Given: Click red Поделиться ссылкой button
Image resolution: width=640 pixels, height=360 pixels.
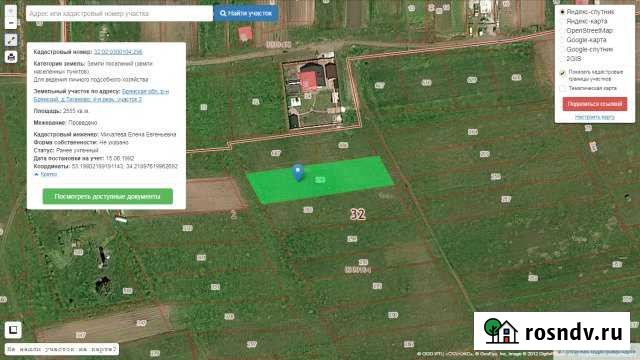Looking at the screenshot, I should pos(595,104).
